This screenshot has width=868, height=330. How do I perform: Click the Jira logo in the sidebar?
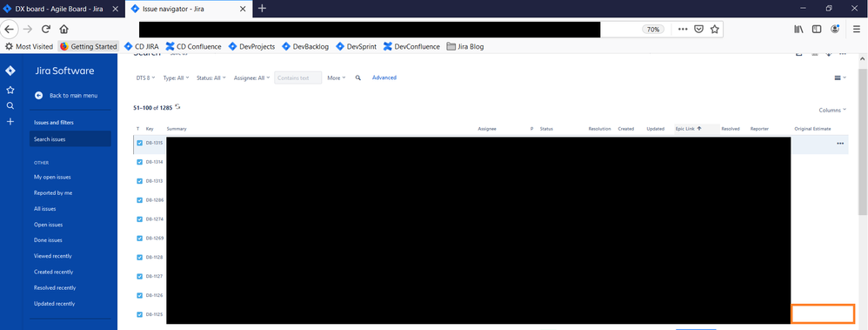(x=10, y=71)
